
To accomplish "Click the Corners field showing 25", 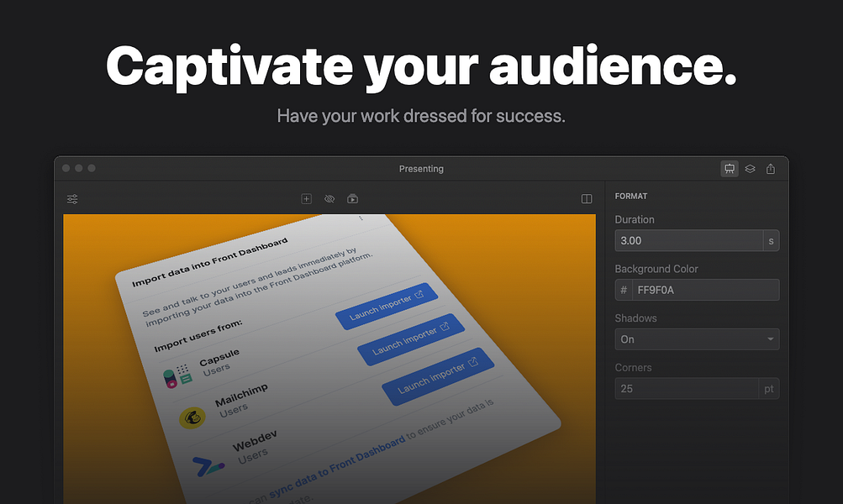I will click(687, 388).
